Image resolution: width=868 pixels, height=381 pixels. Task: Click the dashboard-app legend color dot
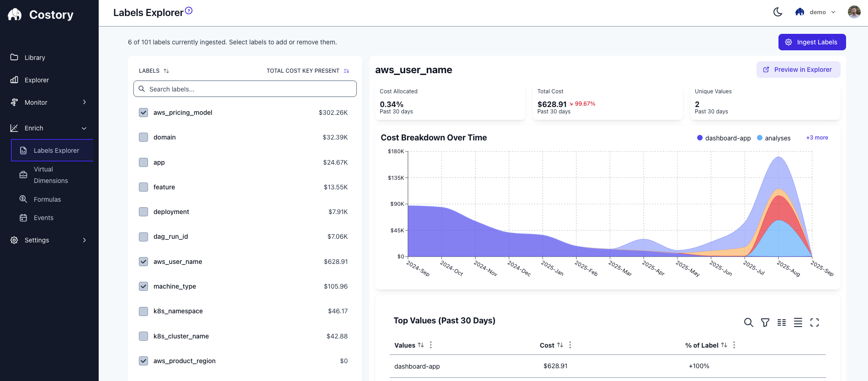699,138
